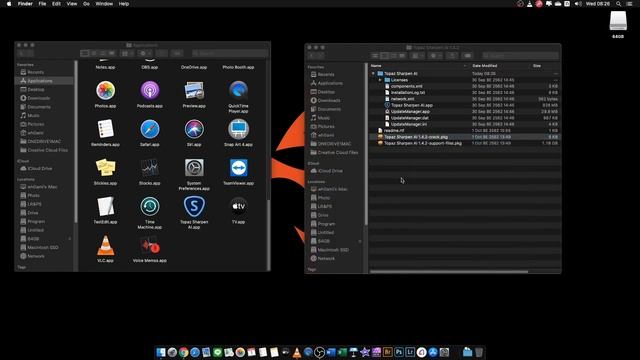The height and width of the screenshot is (360, 640).
Task: Open the Window menu
Action: pyautogui.click(x=104, y=4)
